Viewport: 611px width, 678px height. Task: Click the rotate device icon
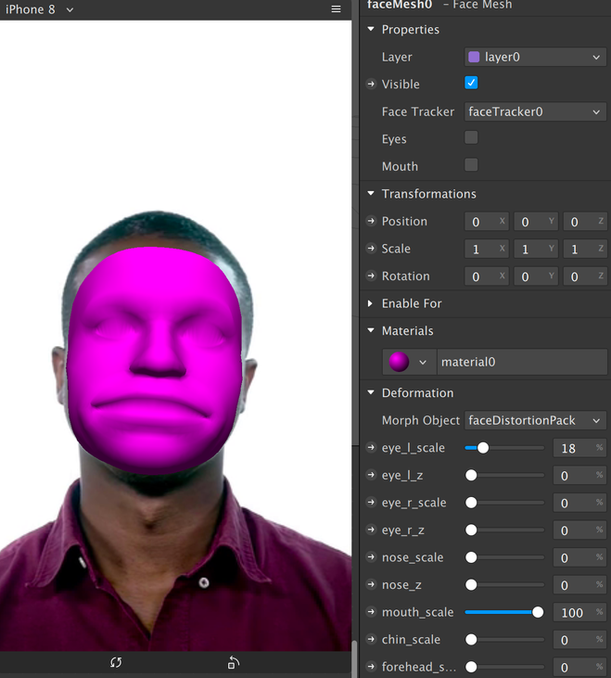(x=233, y=662)
